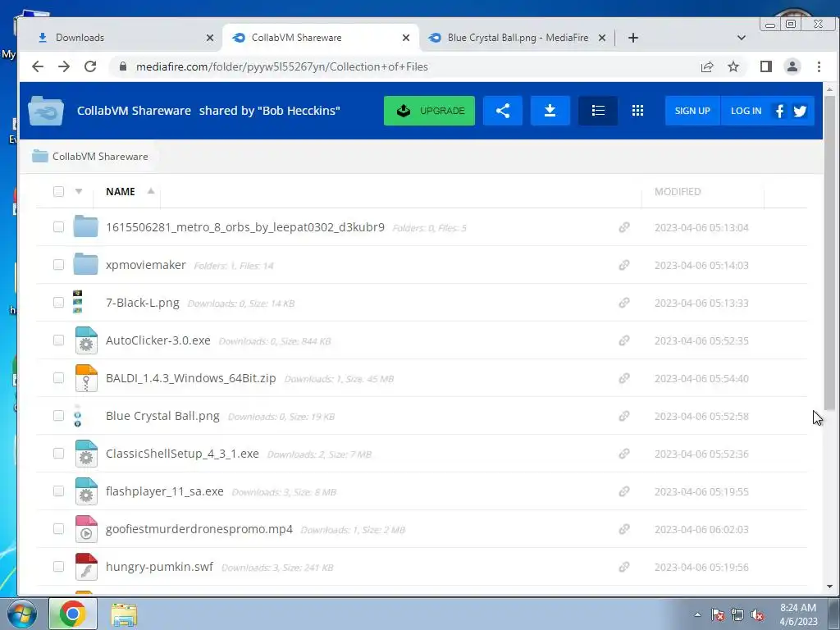Viewport: 840px width, 630px height.
Task: Check the box for AutoClicker-3.0.exe
Action: (58, 340)
